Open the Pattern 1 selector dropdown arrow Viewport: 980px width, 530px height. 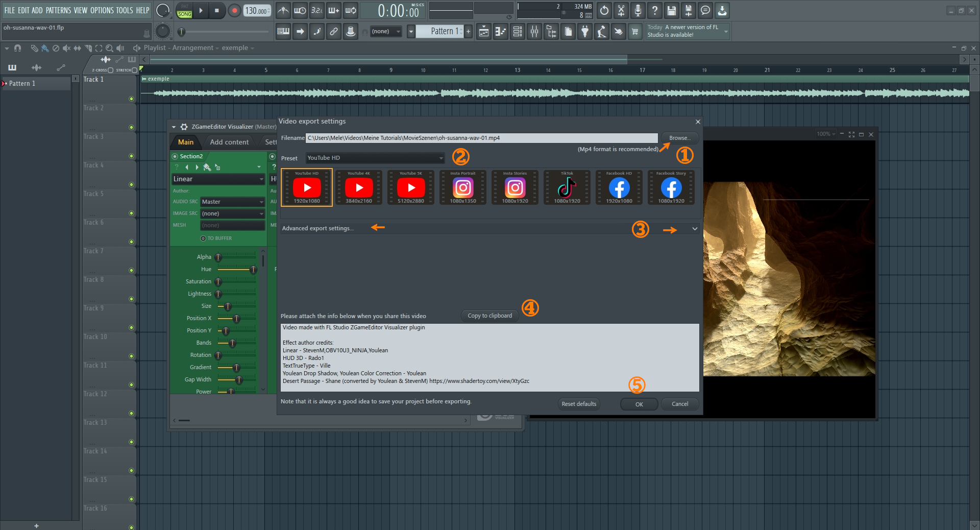point(411,32)
